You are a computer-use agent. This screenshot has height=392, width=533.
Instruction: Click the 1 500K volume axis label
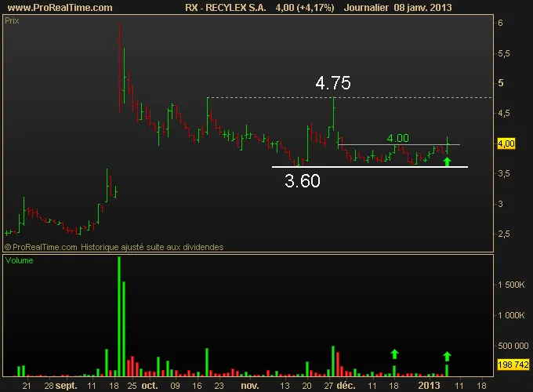511,285
